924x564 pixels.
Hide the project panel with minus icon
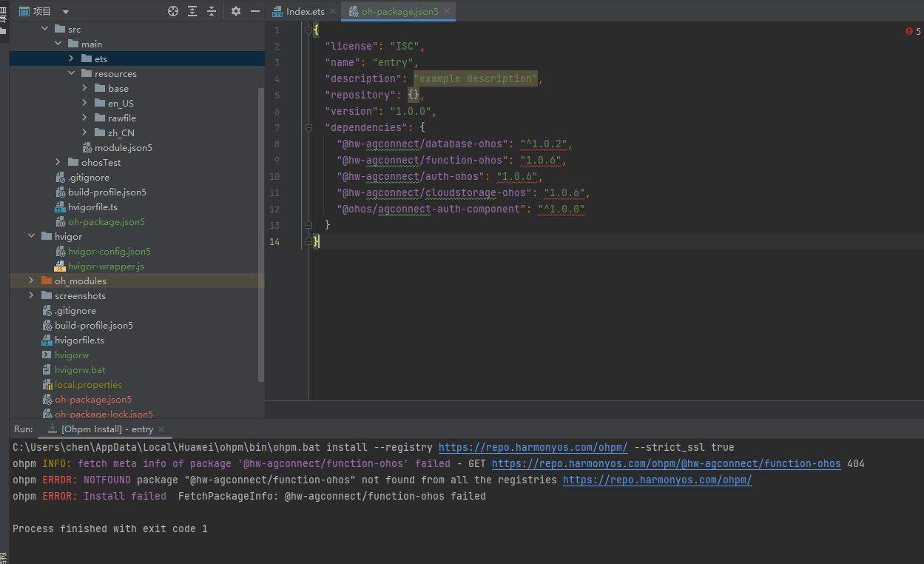[x=255, y=11]
